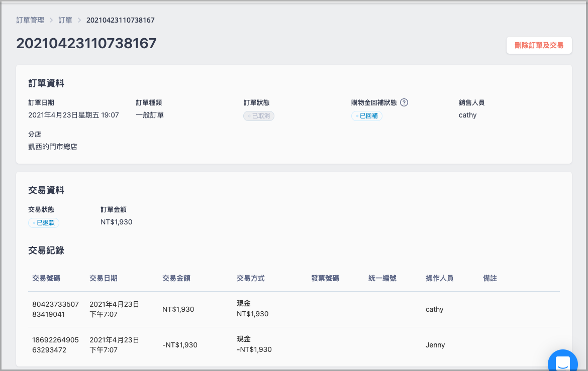Screen dimensions: 588x371
Task: Click the 交易紀錄 section heading
Action: pos(46,251)
